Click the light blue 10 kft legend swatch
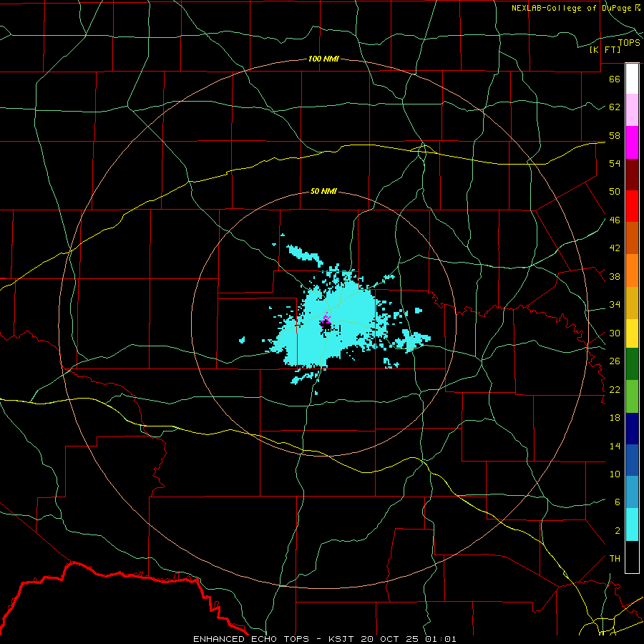644x644 pixels. [632, 492]
